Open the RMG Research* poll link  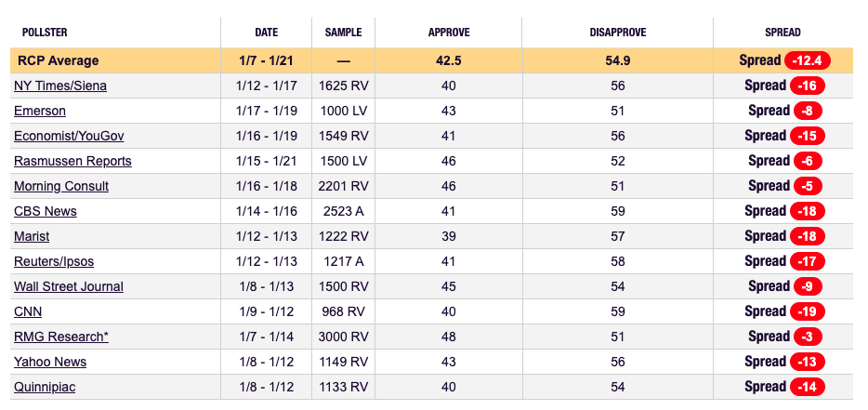click(61, 337)
